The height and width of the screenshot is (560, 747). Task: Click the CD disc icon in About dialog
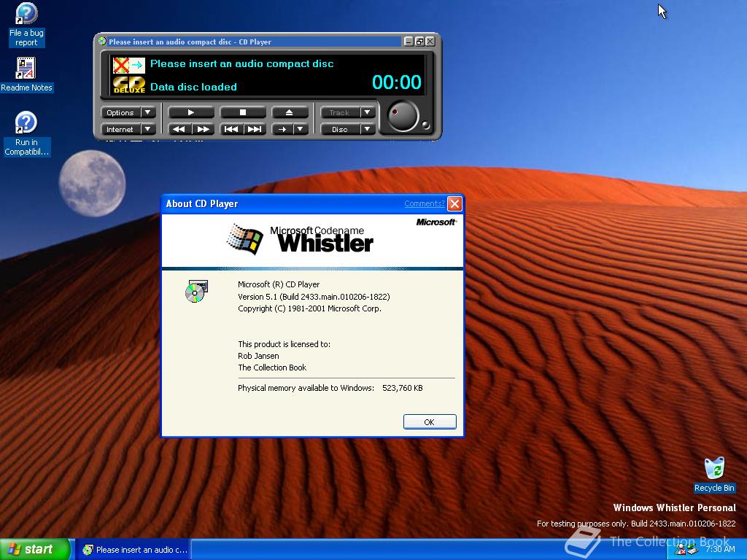pyautogui.click(x=196, y=292)
